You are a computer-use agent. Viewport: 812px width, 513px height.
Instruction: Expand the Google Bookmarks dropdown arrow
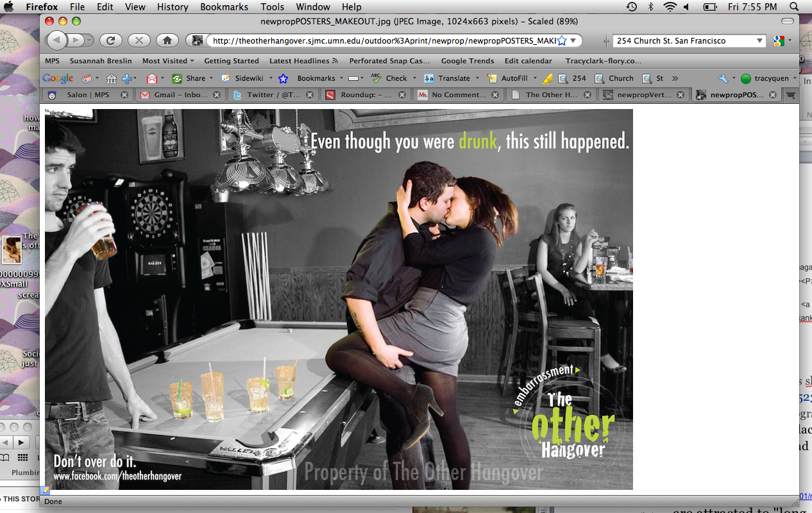pos(341,78)
